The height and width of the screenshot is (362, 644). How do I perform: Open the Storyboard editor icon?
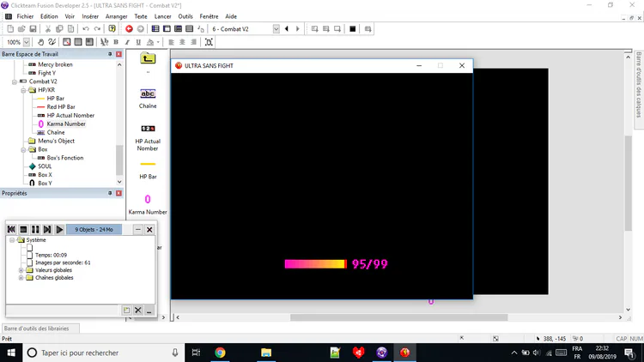pyautogui.click(x=155, y=28)
